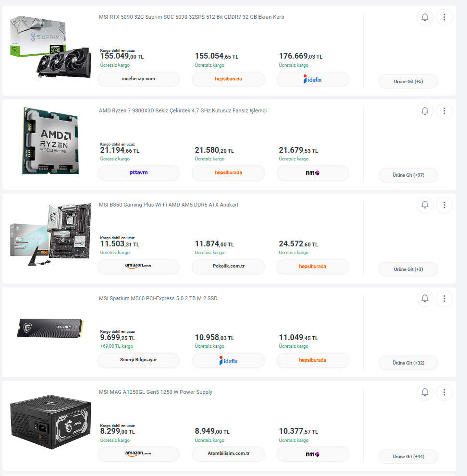Open hepsiburada offer for RTX 5090

point(228,79)
